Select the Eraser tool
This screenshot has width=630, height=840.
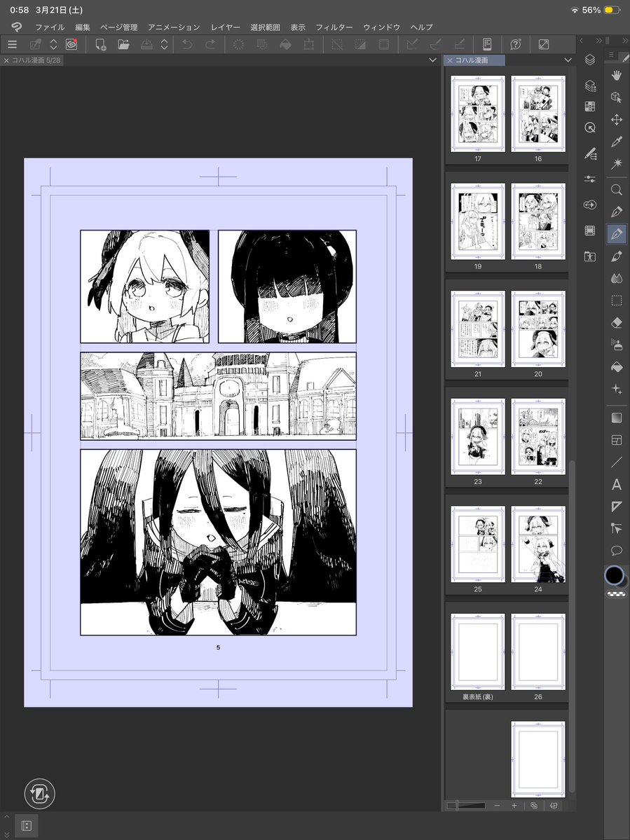pos(615,322)
